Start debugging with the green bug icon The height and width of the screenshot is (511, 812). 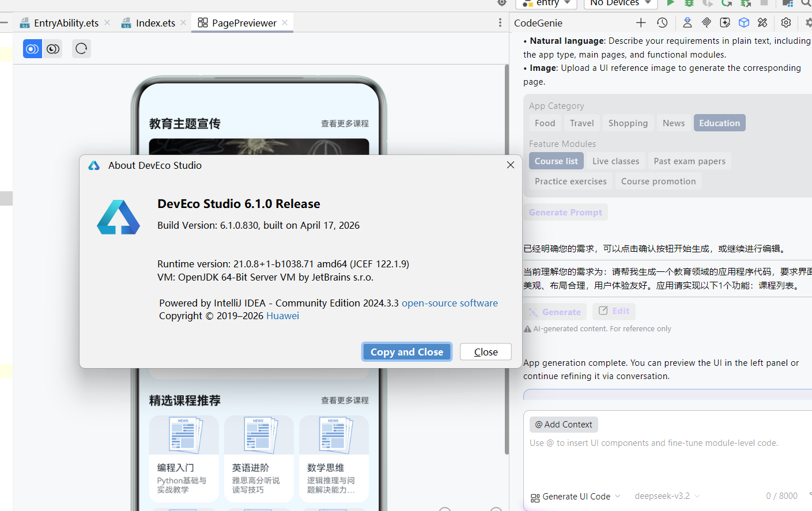pos(689,3)
